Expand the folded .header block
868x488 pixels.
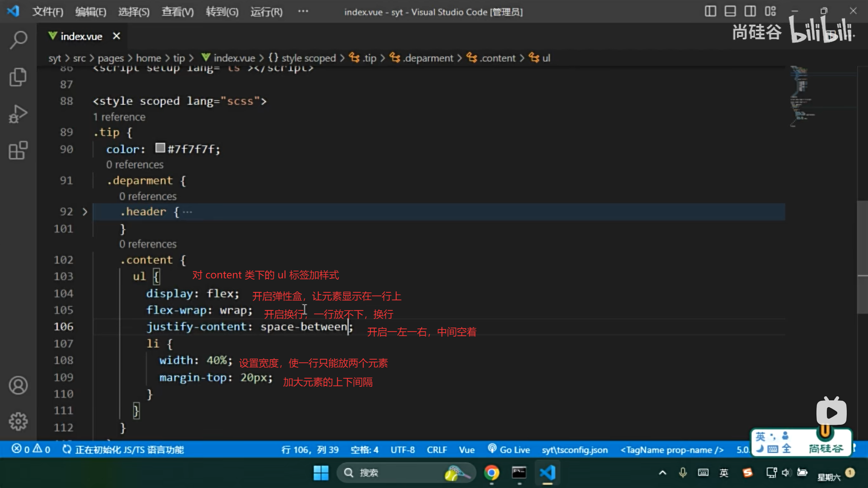pos(85,211)
